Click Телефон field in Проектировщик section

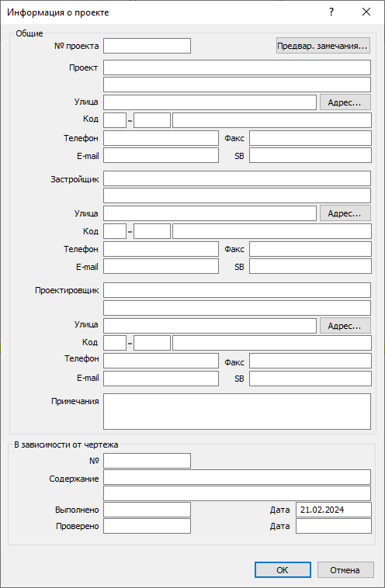pyautogui.click(x=161, y=361)
